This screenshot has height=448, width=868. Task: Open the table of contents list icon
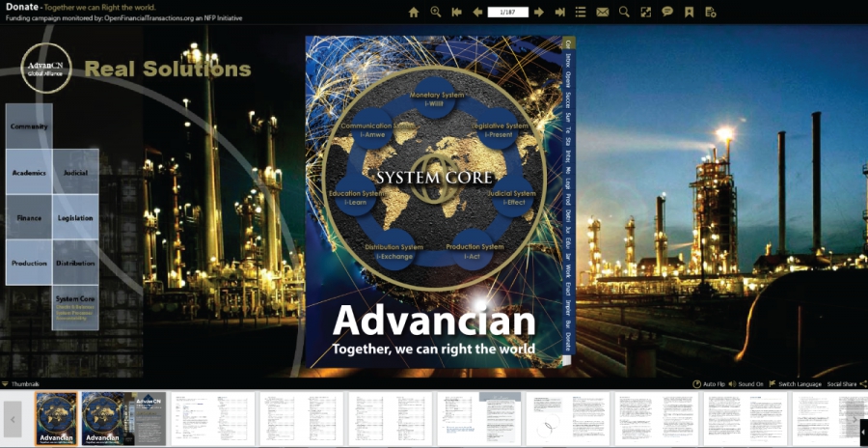pos(581,13)
